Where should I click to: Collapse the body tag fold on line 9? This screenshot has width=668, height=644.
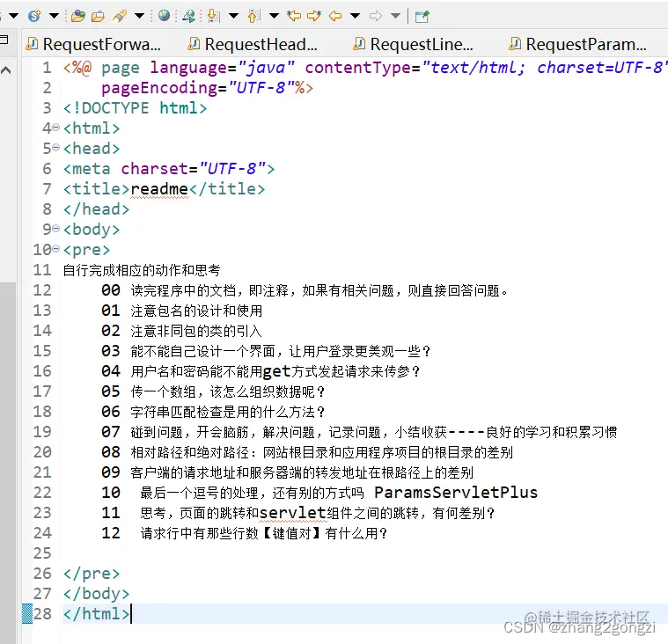(56, 229)
